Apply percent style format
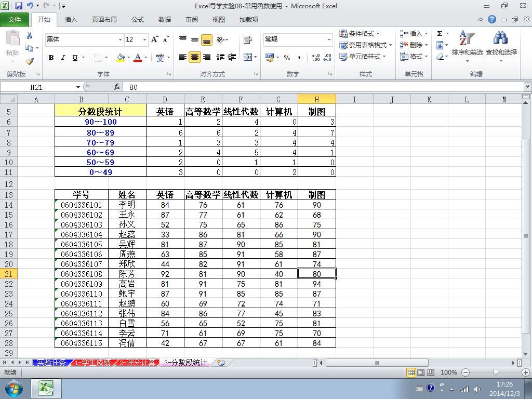This screenshot has width=532, height=399. (287, 58)
